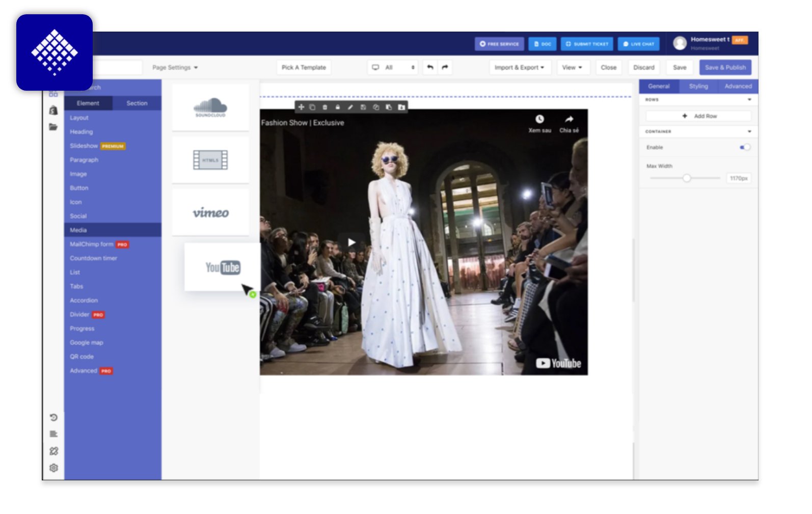
Task: Select the Vimeo media element
Action: tap(210, 212)
